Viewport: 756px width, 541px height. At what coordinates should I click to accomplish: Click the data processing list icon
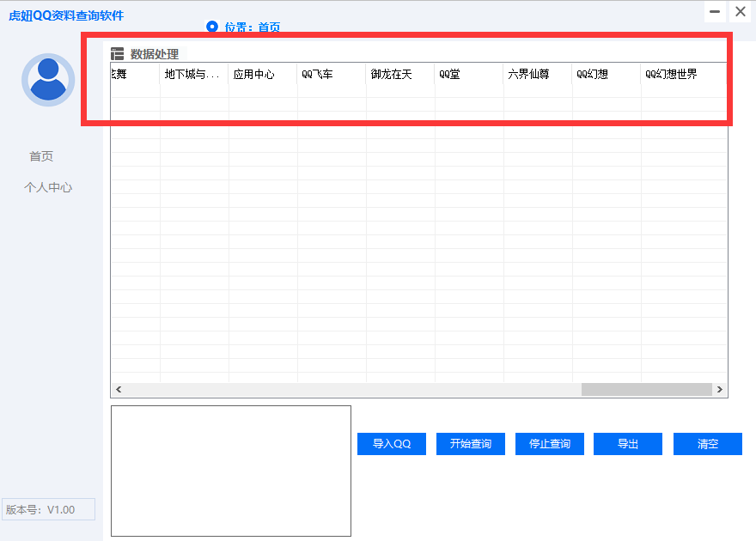point(117,53)
